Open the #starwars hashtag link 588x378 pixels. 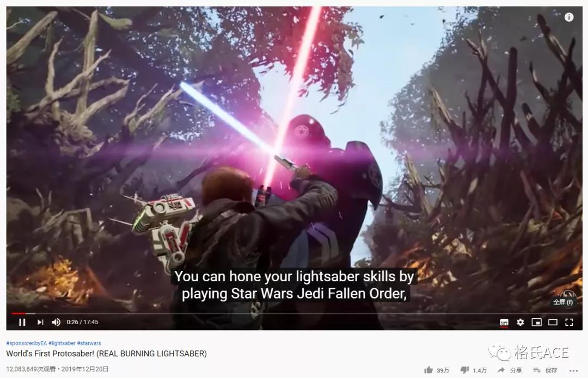coord(89,343)
